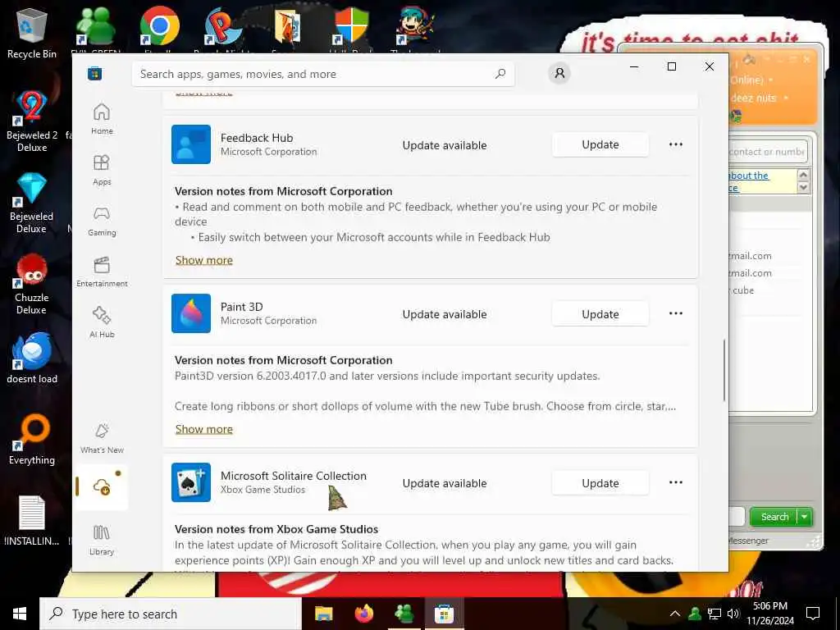Show more Paint 3D version notes
Viewport: 840px width, 630px height.
pos(203,429)
